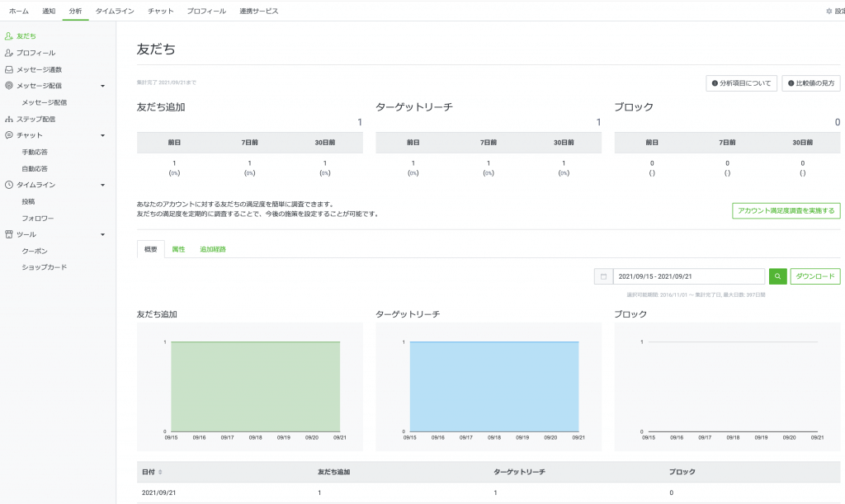Click the ステップ配信 hierarchy icon

8,119
